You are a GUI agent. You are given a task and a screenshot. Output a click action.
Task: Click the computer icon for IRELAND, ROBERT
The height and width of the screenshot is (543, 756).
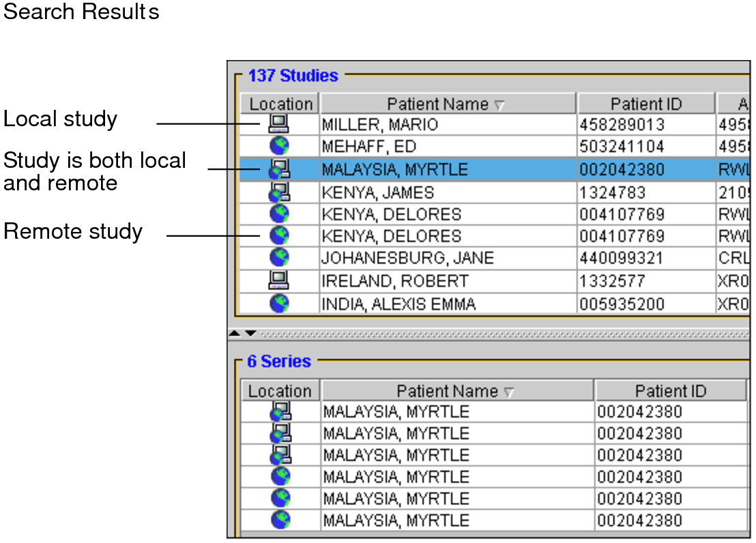pos(279,280)
